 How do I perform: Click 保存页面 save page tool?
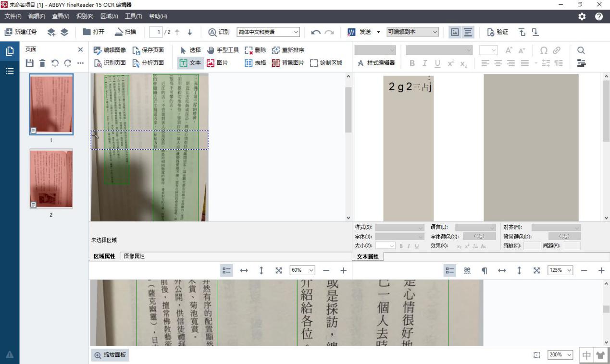[148, 50]
